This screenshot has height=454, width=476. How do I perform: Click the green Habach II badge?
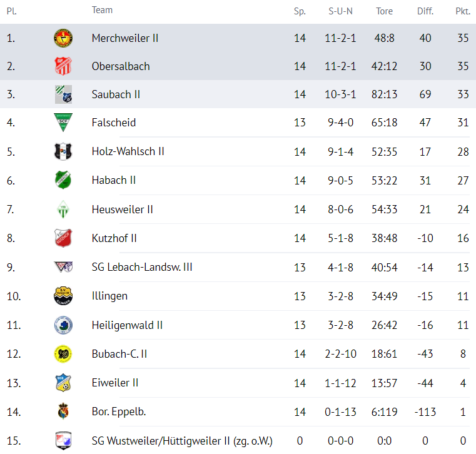pos(63,180)
